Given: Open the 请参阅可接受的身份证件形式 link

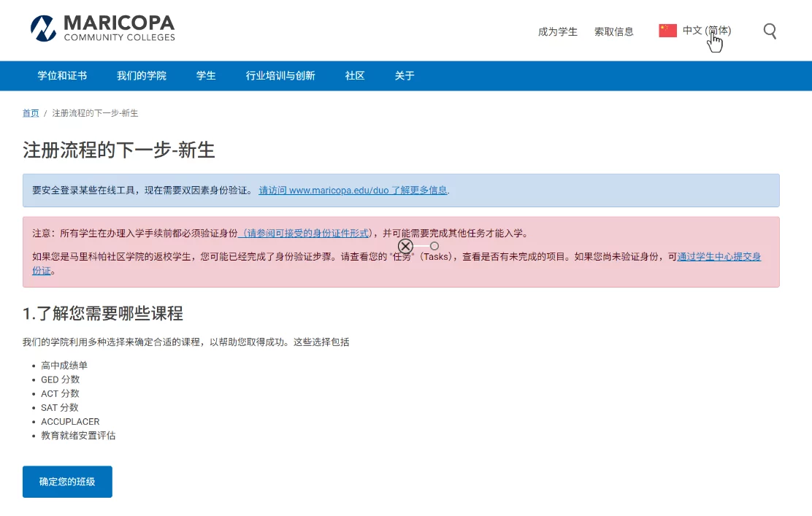Looking at the screenshot, I should coord(304,234).
